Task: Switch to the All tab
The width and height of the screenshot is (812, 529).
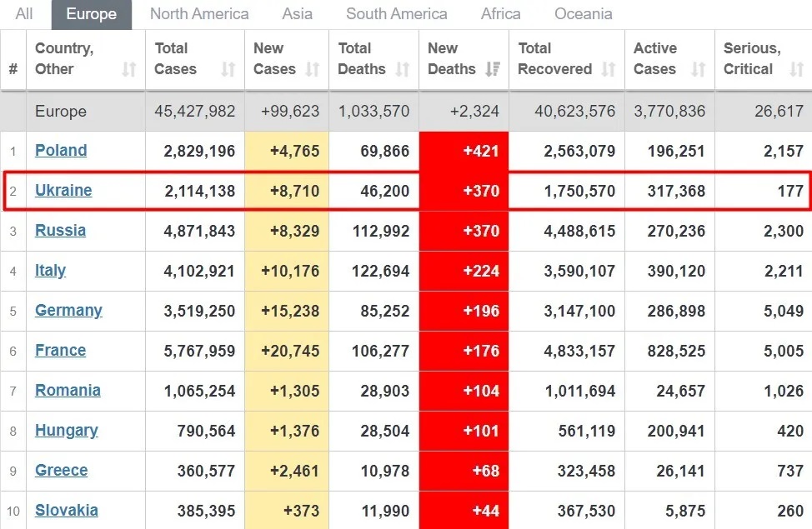Action: pos(24,14)
